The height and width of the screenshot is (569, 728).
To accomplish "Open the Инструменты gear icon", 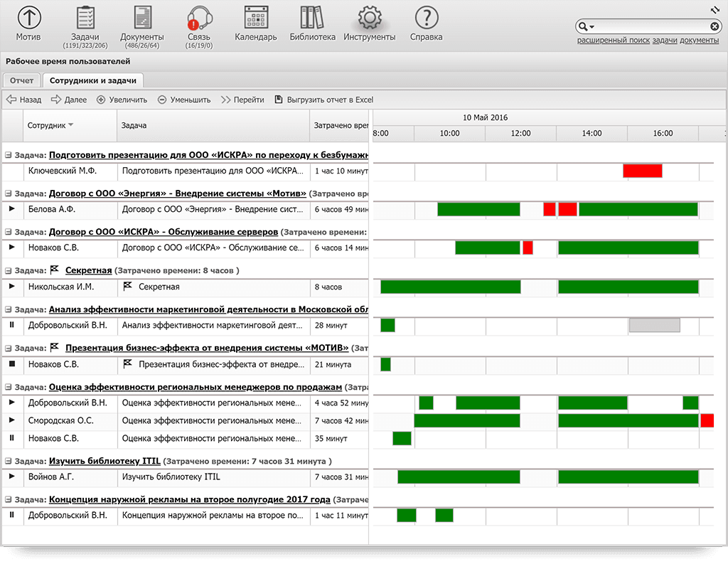I will coord(370,18).
